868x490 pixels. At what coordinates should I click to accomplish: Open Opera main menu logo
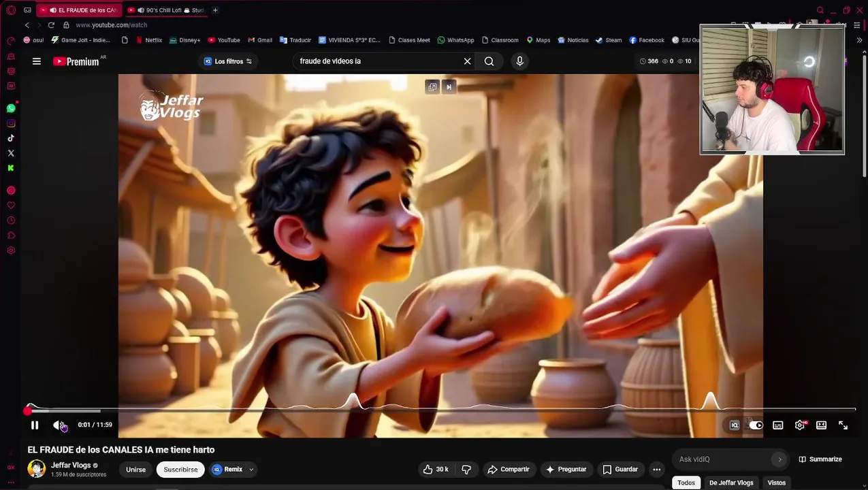(11, 10)
